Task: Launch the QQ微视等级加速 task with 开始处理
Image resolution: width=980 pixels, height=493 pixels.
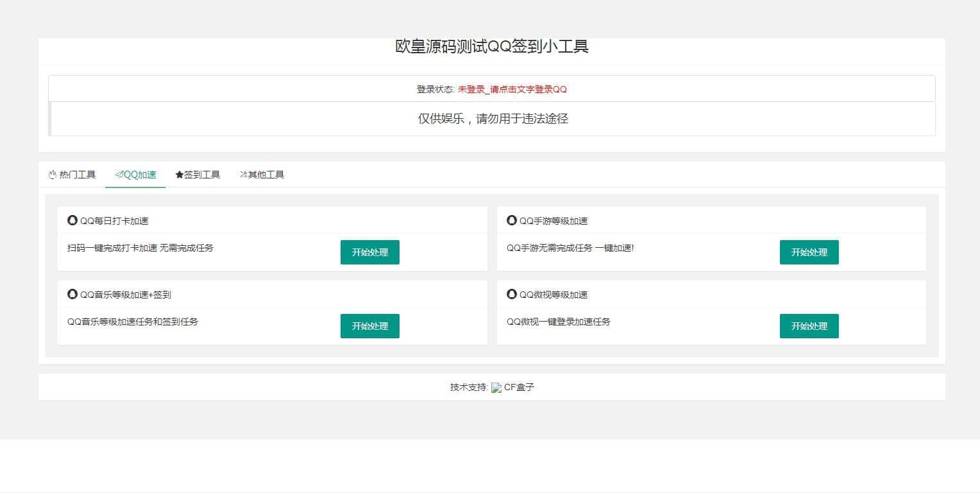Action: pyautogui.click(x=809, y=326)
